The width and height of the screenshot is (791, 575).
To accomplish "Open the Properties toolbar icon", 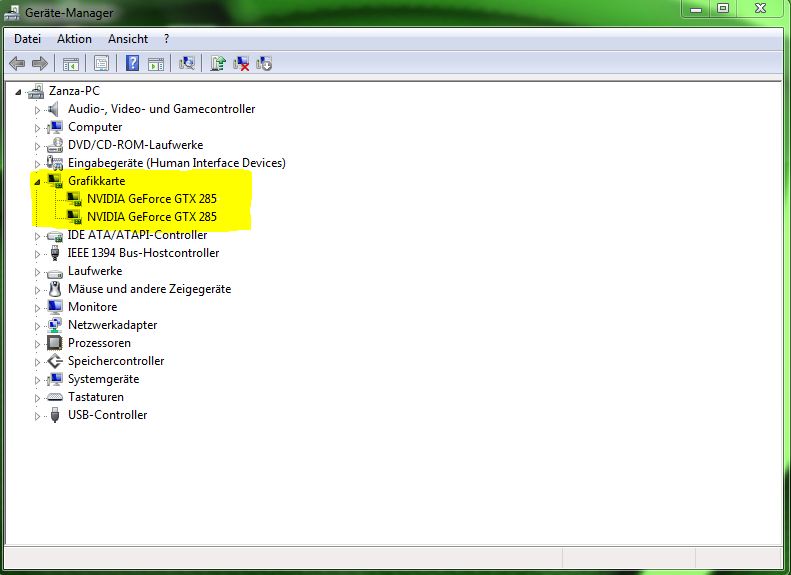I will 101,64.
